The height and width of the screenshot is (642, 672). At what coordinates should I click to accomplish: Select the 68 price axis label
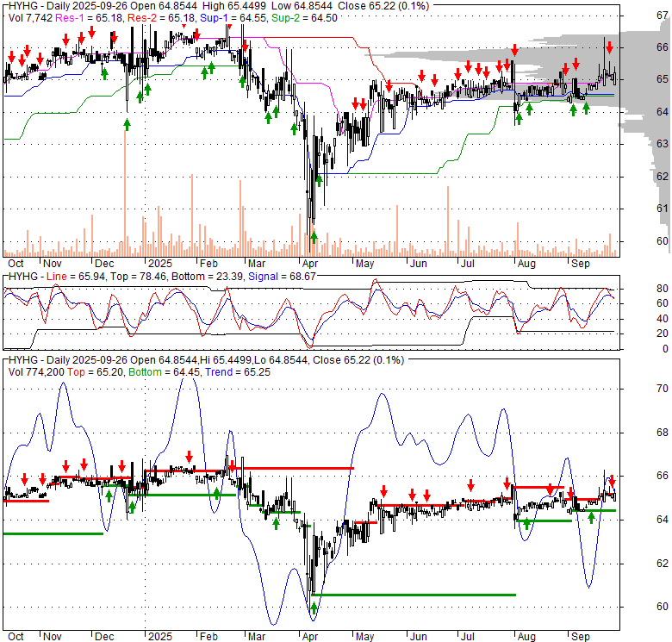[663, 432]
